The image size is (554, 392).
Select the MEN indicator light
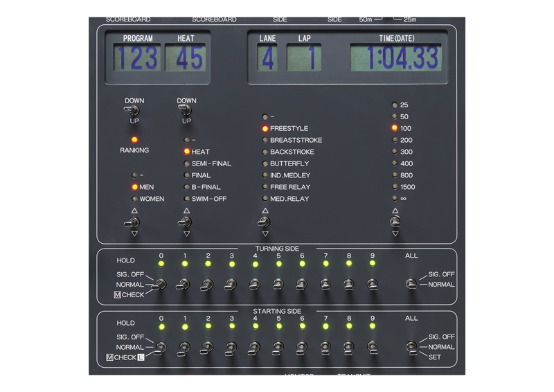pyautogui.click(x=134, y=187)
